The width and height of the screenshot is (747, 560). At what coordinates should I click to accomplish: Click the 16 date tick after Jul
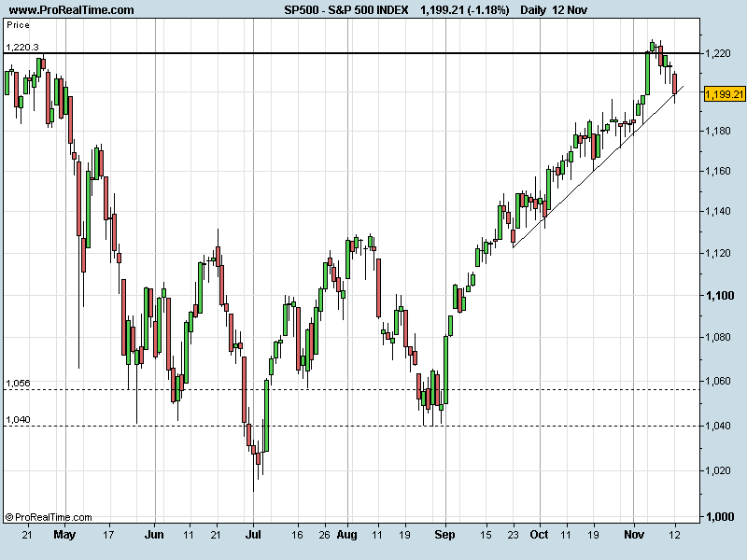[297, 534]
